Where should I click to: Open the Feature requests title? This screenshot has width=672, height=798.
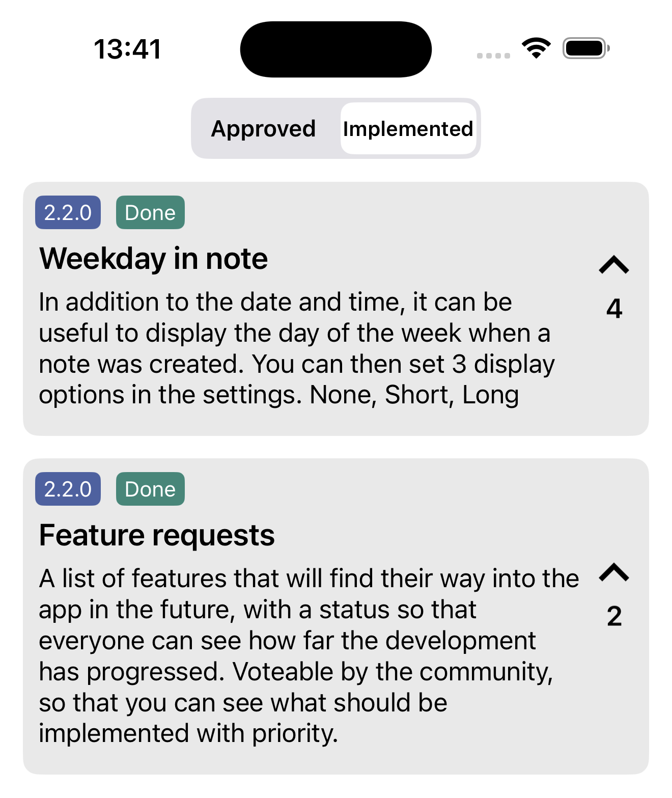coord(157,535)
